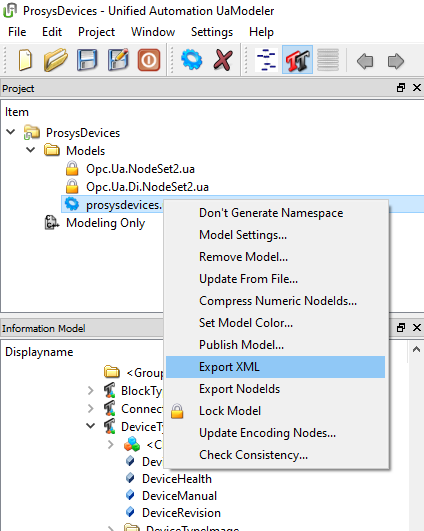This screenshot has width=424, height=531.
Task: Click the red X toolbar icon
Action: tap(223, 60)
